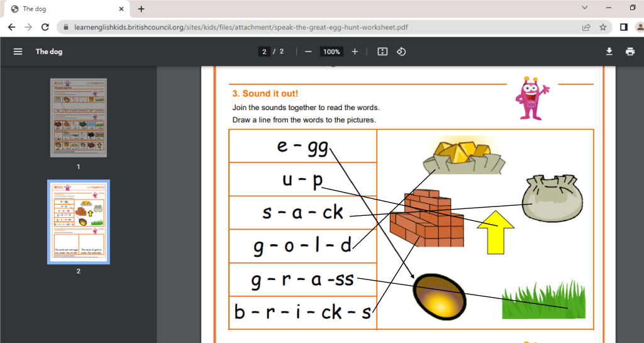Click the page number input field
Screen dimensions: 644x343
[264, 52]
